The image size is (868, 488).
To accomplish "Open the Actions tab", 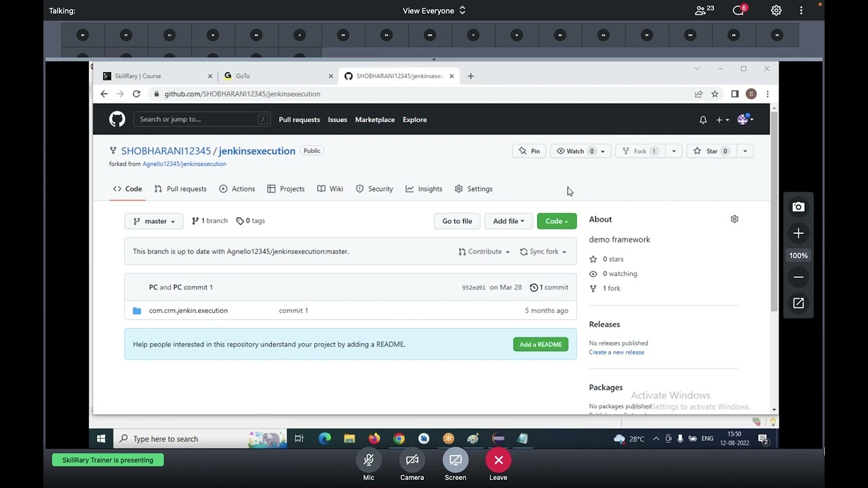I will pyautogui.click(x=237, y=189).
